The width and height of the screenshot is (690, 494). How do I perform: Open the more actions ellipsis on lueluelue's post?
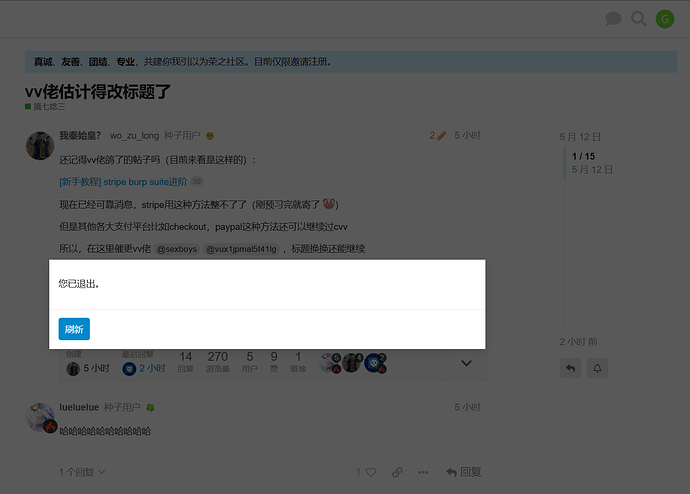coord(423,472)
